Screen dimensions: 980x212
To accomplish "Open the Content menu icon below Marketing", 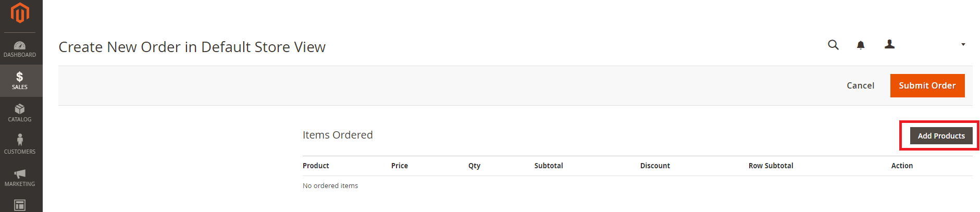I will click(x=20, y=205).
